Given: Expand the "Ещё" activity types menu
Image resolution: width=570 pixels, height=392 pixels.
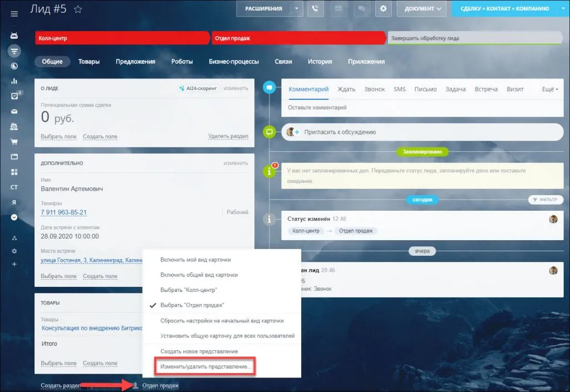Looking at the screenshot, I should pyautogui.click(x=549, y=89).
